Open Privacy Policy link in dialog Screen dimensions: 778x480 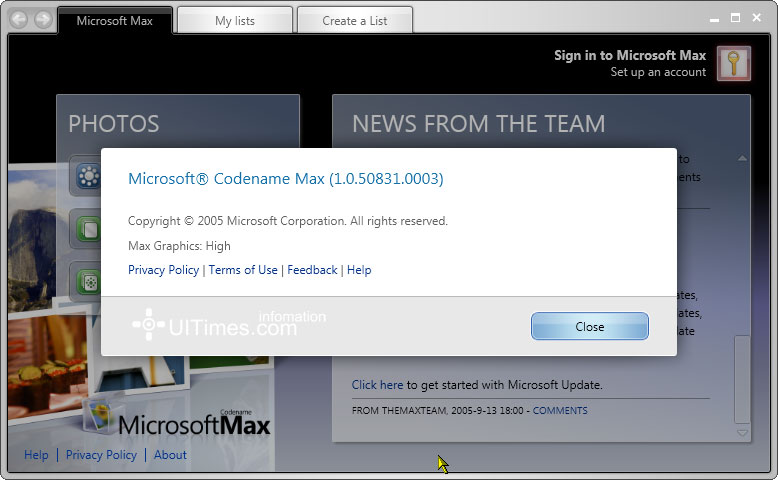pos(163,270)
